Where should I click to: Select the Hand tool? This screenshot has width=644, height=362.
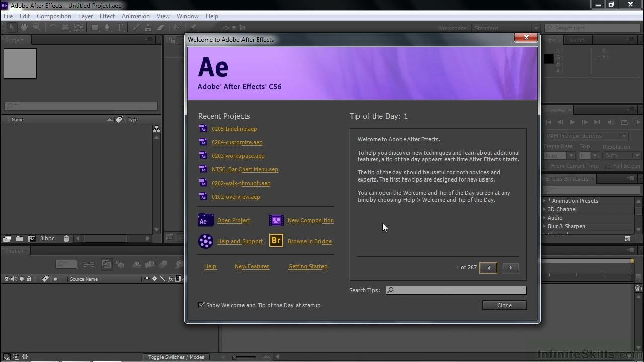pos(24,27)
